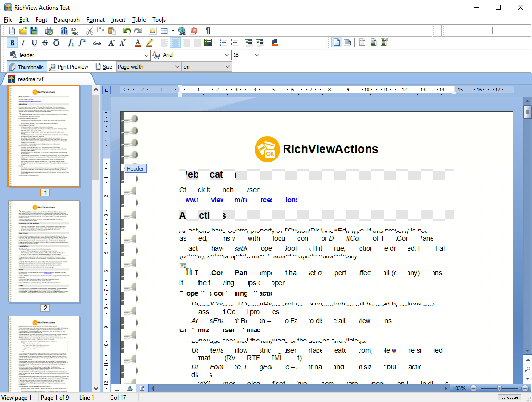
Task: Toggle the Thumbnails panel
Action: (x=26, y=66)
